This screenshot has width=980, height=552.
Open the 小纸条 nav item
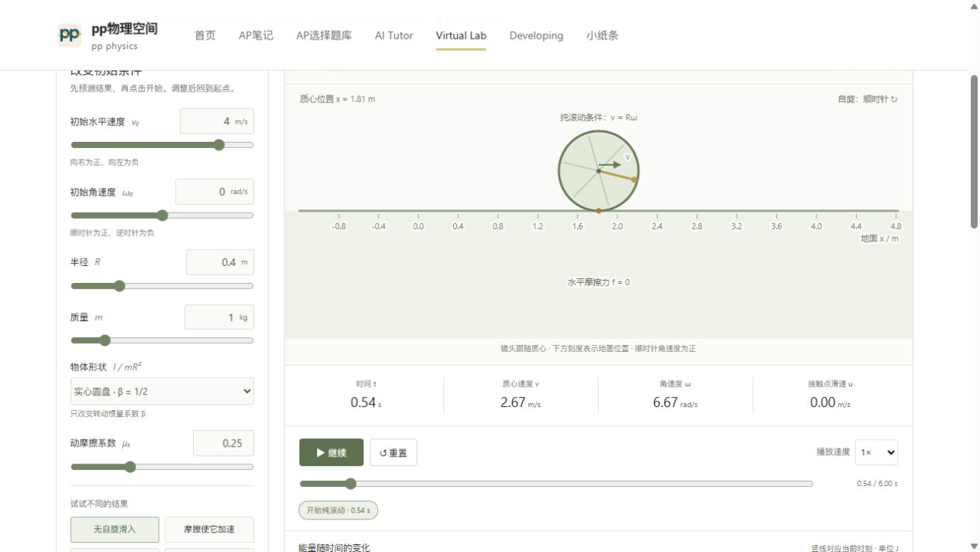[x=602, y=36]
